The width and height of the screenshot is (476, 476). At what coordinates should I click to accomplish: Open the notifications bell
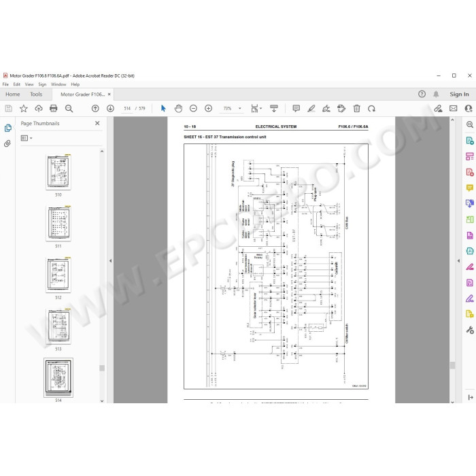click(x=436, y=94)
